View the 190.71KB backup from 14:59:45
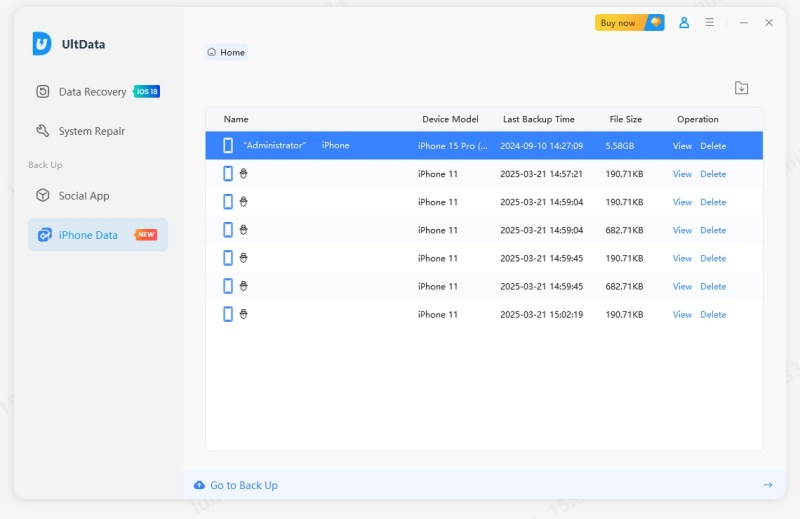The height and width of the screenshot is (519, 800). [x=682, y=258]
